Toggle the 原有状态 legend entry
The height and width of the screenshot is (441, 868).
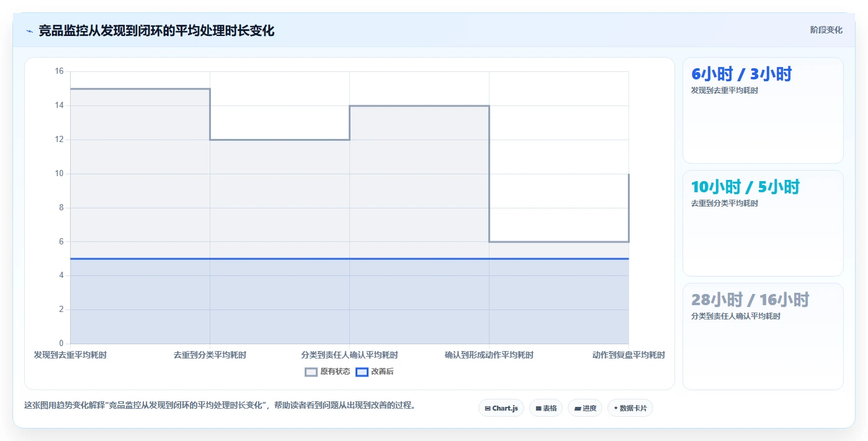point(328,372)
